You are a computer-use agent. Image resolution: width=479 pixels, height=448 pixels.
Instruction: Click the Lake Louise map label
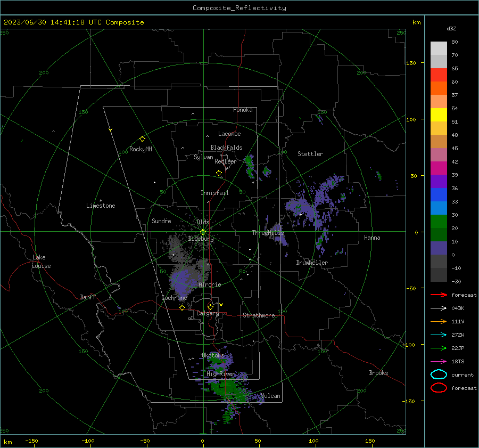pyautogui.click(x=41, y=262)
